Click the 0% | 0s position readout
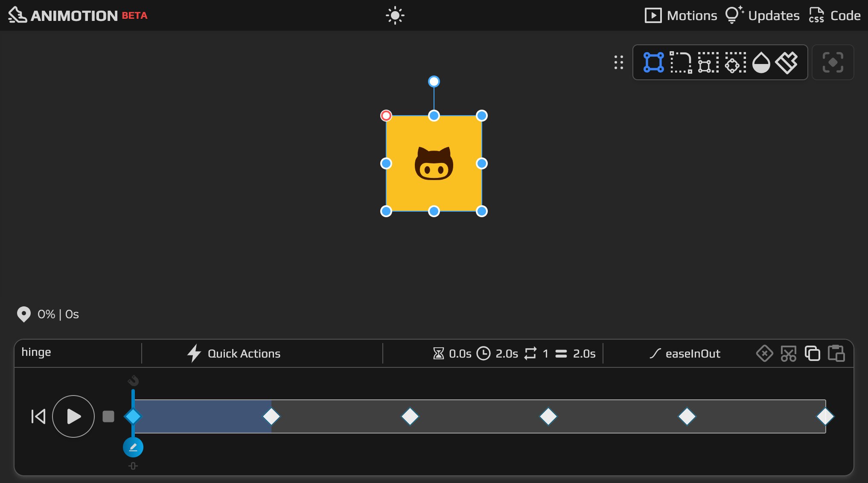This screenshot has width=868, height=483. pos(58,314)
